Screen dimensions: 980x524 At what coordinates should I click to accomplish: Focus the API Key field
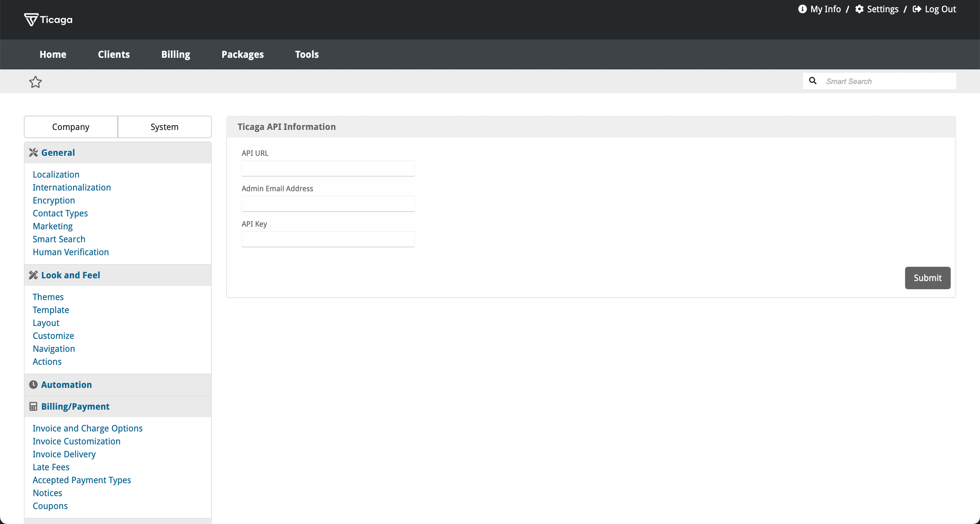(328, 239)
